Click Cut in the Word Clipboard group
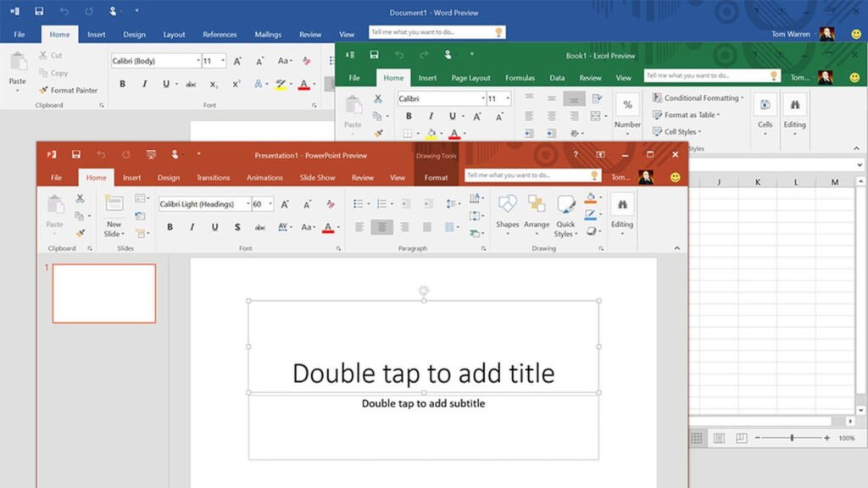Screen dimensions: 868x488 tap(51, 55)
